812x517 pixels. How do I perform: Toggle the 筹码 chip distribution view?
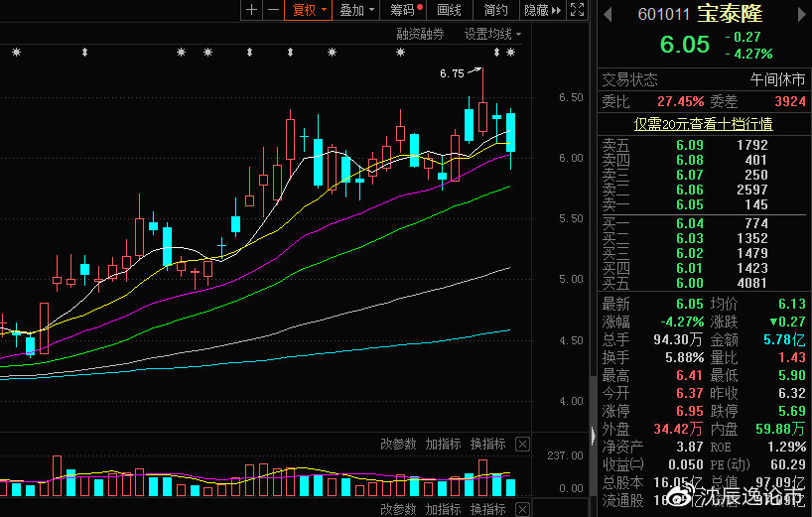405,10
